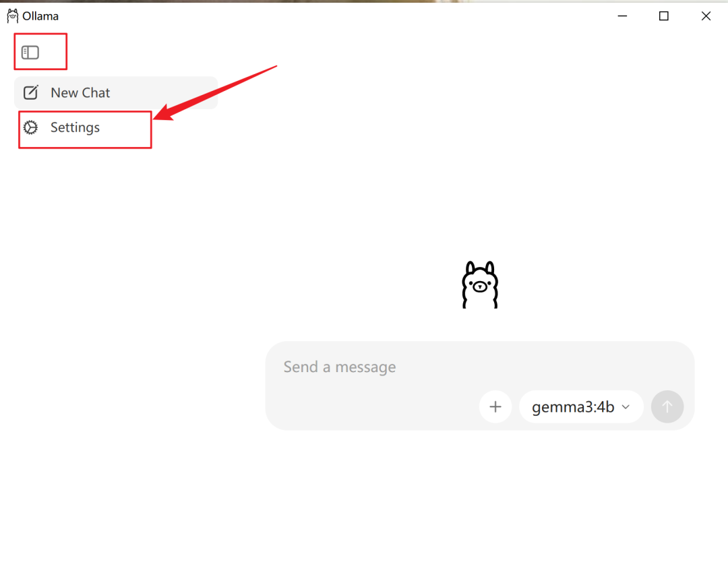Start a New Chat
This screenshot has height=575, width=728.
(x=116, y=93)
